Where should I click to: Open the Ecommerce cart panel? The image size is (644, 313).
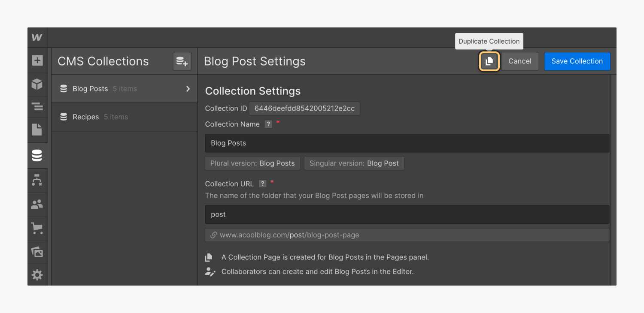coord(37,228)
